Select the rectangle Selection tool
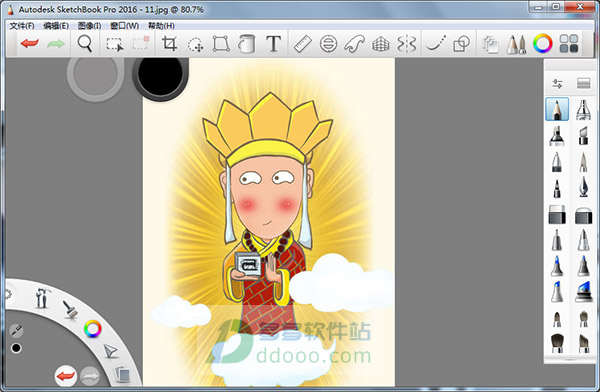This screenshot has width=600, height=392. click(x=115, y=44)
